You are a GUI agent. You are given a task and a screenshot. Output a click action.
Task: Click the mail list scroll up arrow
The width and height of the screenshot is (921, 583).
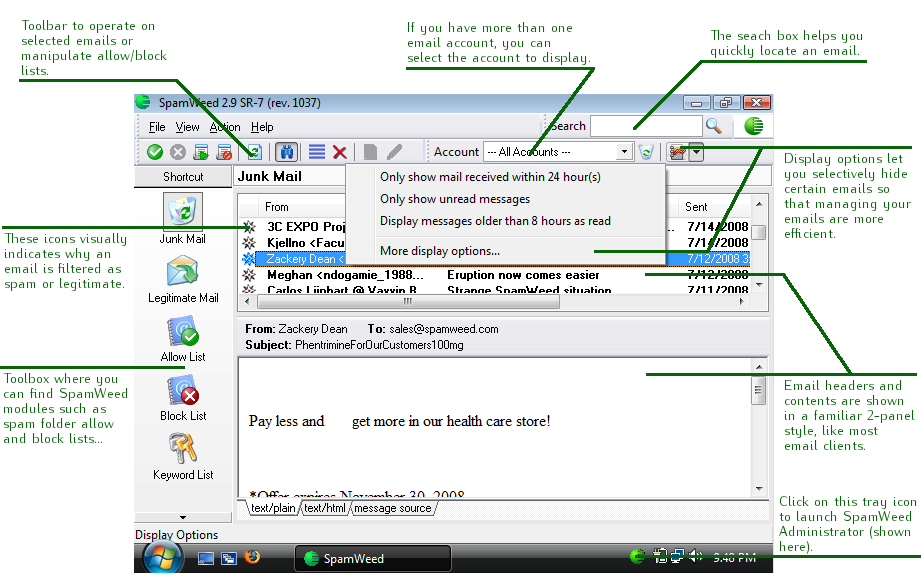(759, 204)
